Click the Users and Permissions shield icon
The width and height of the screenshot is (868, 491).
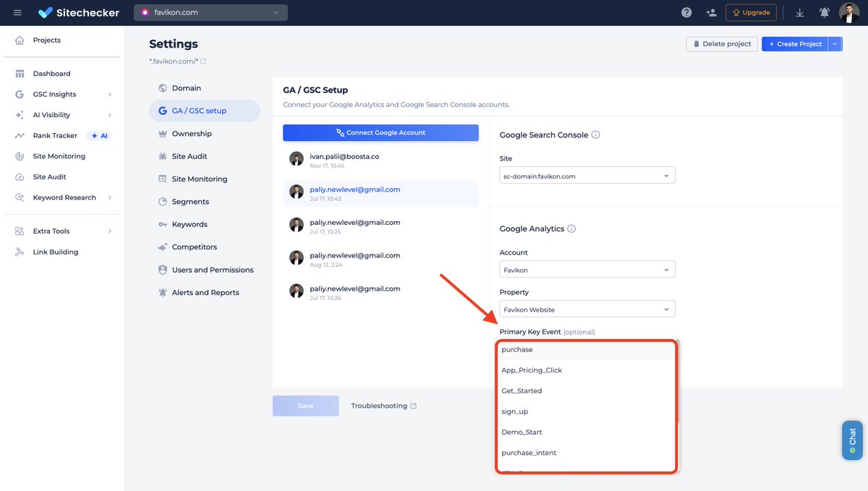click(163, 270)
